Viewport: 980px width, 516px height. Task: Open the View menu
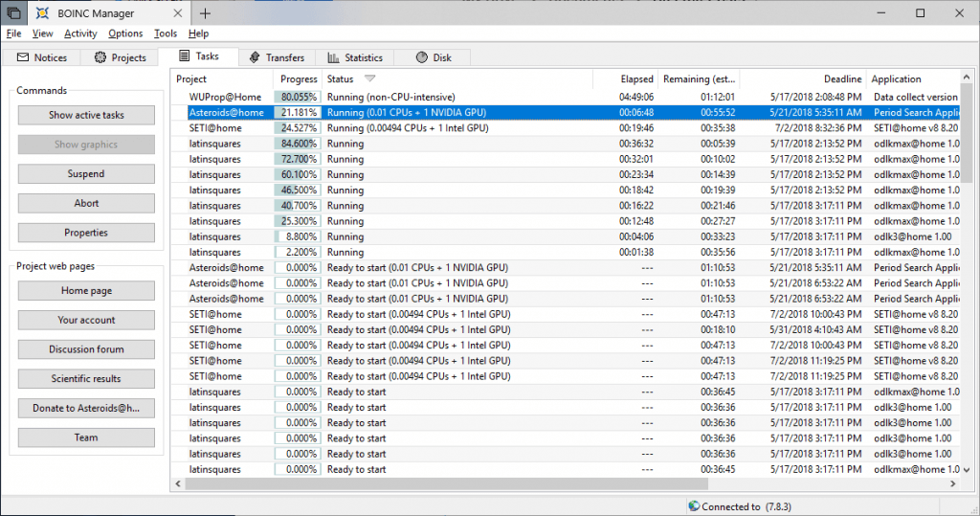click(42, 34)
